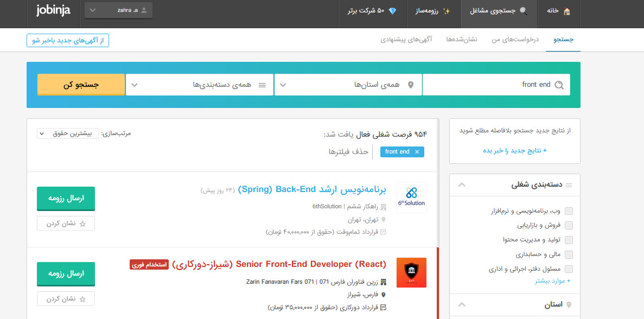
Task: Check the فروش و بازاریابی category
Action: 569,225
